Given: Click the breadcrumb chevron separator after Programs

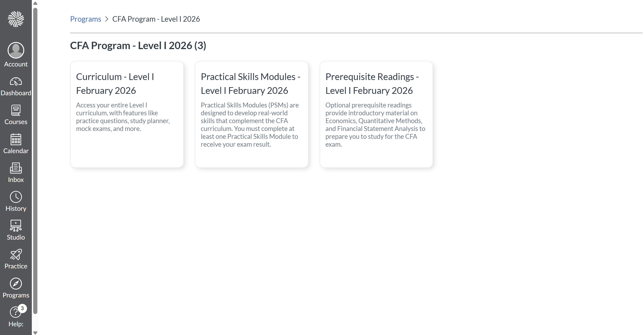Looking at the screenshot, I should 107,19.
